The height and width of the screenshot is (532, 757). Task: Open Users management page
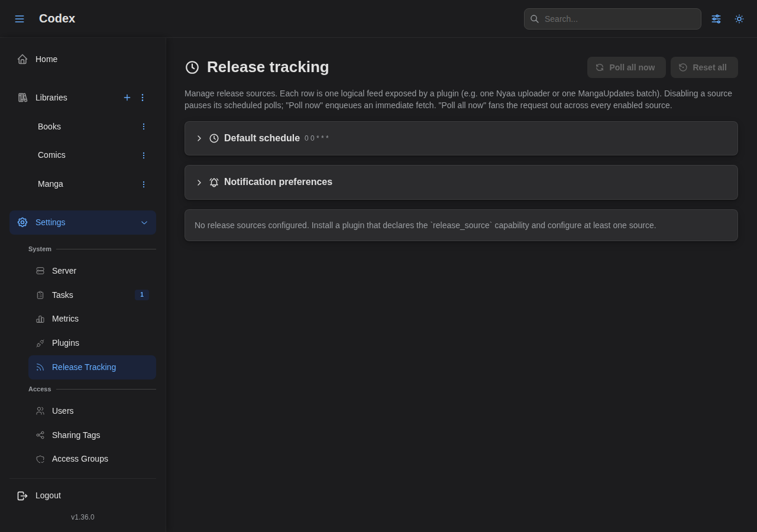(x=92, y=411)
